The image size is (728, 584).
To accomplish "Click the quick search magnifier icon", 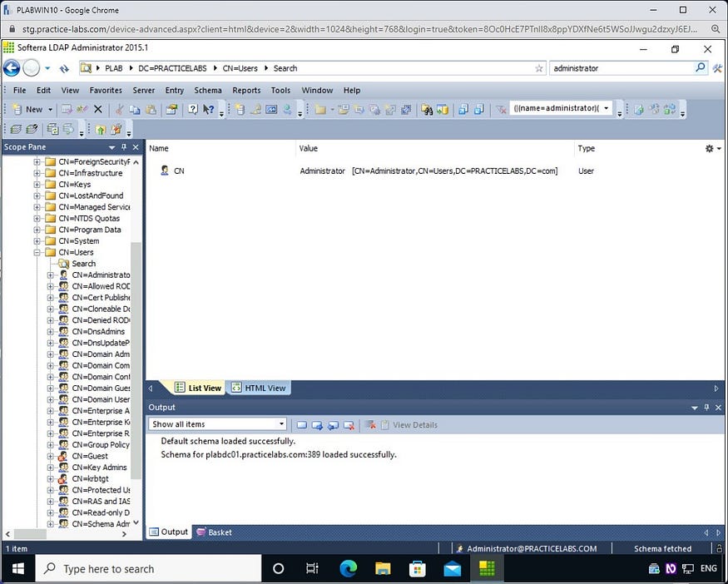I will click(701, 67).
